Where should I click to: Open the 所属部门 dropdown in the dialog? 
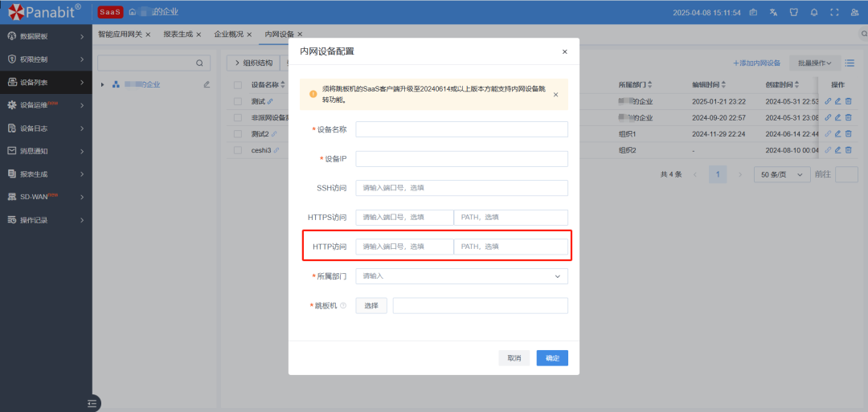461,276
